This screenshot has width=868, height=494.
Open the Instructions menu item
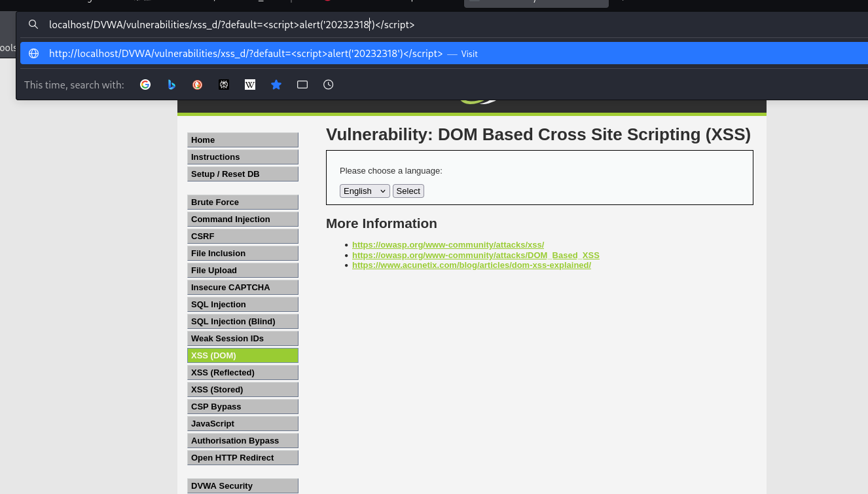(243, 157)
